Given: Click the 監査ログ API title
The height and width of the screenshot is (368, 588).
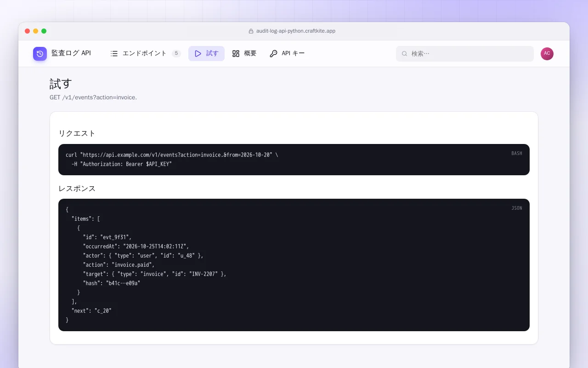Looking at the screenshot, I should [x=71, y=53].
